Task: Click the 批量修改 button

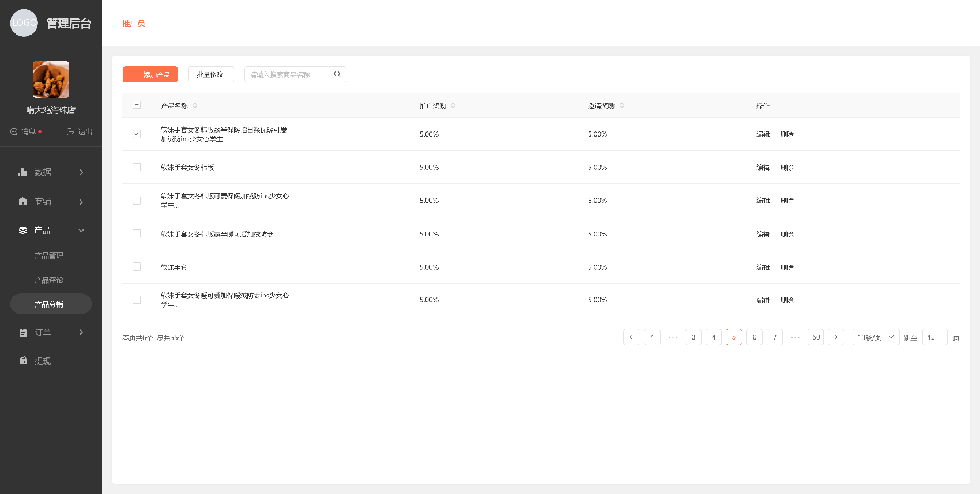Action: (211, 74)
